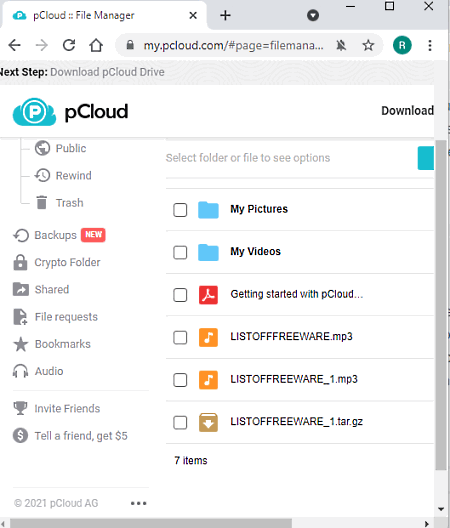This screenshot has width=450, height=528.
Task: Expand the footer three-dots options
Action: [x=138, y=503]
